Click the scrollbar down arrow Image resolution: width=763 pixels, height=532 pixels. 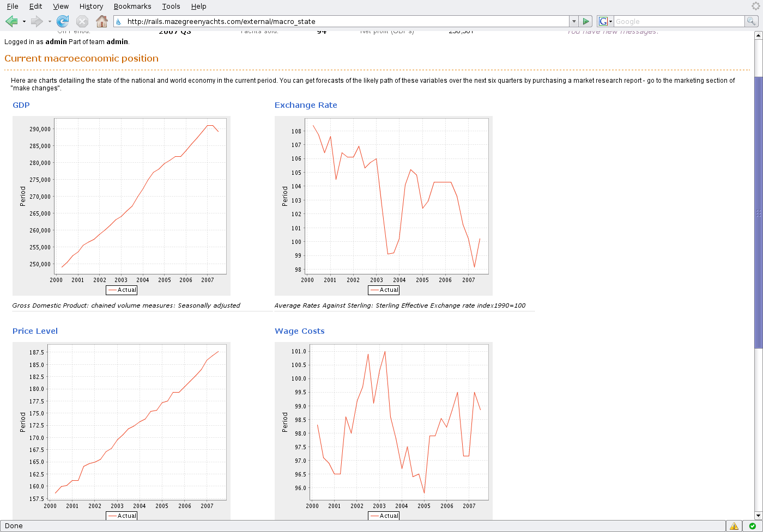(758, 515)
